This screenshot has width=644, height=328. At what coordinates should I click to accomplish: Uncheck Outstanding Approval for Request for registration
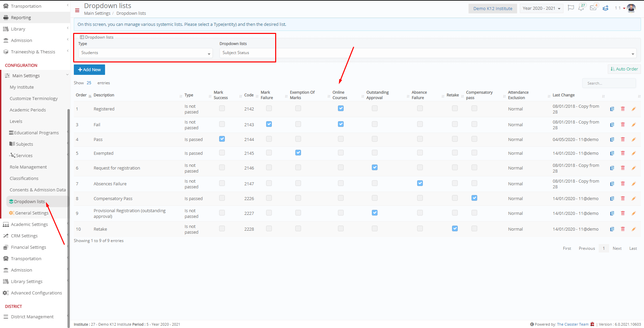(x=375, y=167)
